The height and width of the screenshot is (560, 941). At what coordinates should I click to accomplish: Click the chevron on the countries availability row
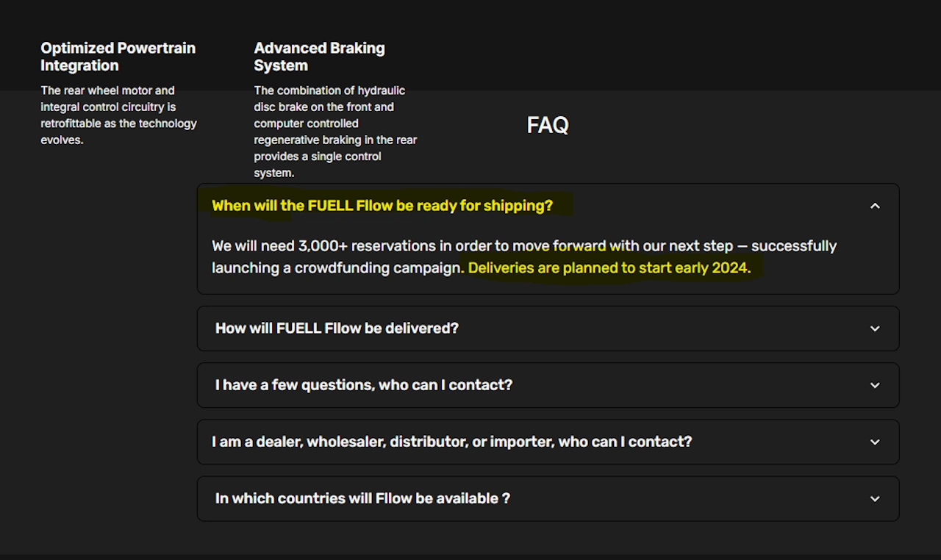coord(875,498)
